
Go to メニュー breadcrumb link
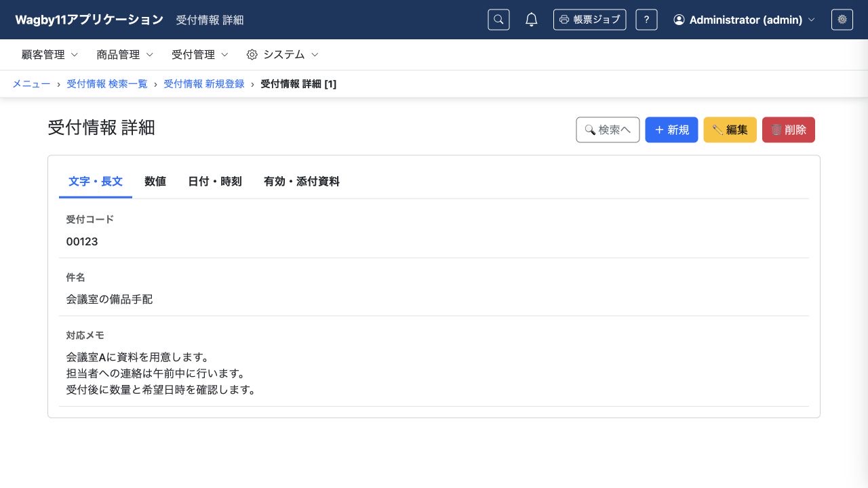tap(31, 84)
